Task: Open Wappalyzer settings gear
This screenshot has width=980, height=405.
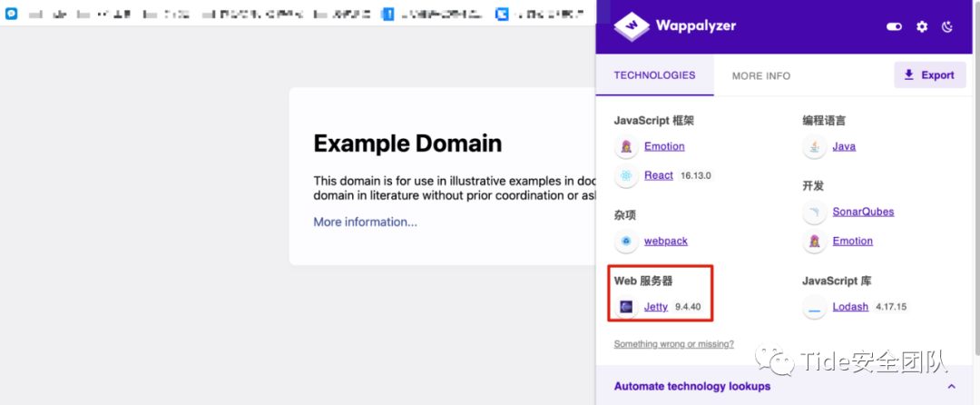Action: 922,26
